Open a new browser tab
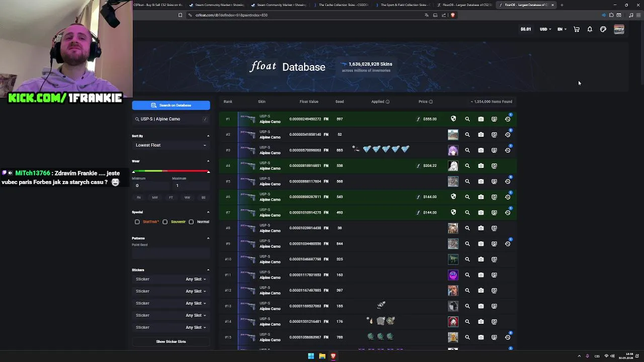Viewport: 644px width, 362px height. coord(561,5)
